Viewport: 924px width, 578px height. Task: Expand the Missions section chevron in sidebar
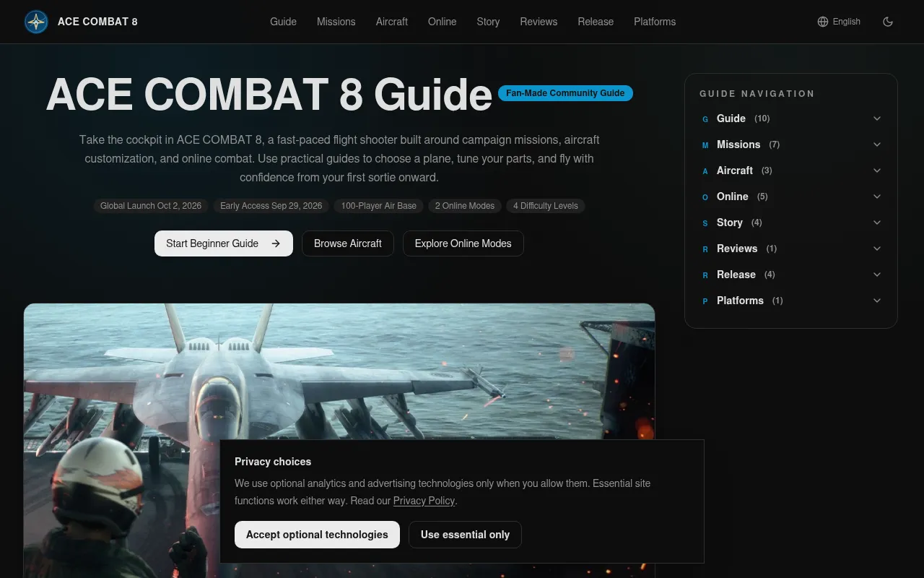(x=877, y=144)
